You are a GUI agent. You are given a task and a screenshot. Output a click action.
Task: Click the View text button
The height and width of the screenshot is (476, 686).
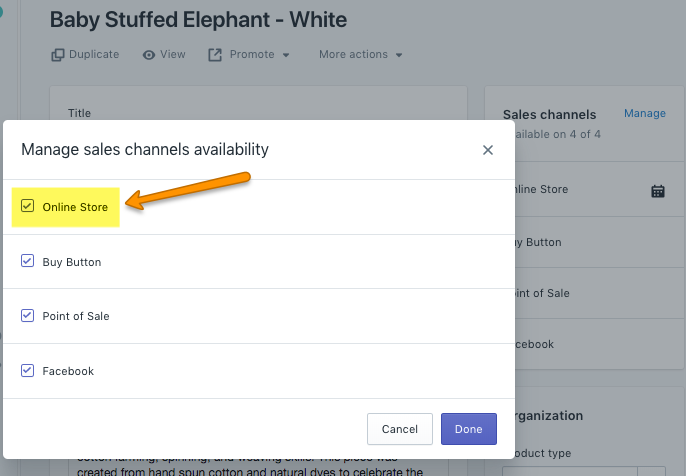[172, 54]
